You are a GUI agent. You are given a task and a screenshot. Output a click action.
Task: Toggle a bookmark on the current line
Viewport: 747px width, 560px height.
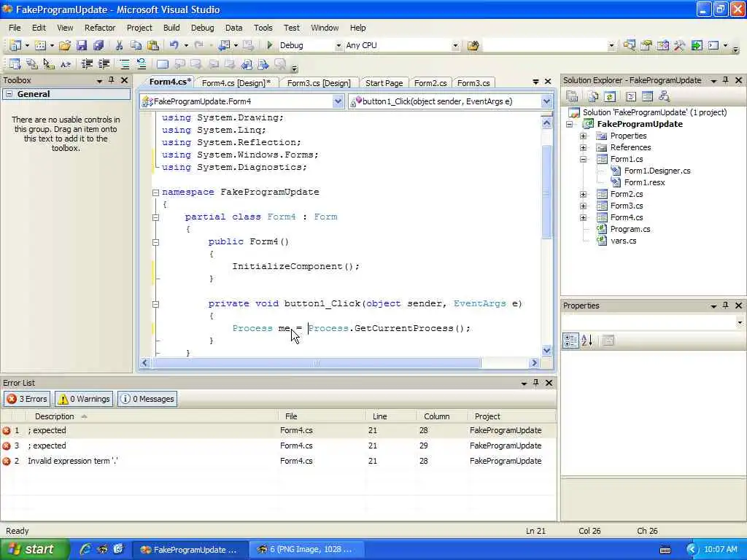(x=163, y=64)
